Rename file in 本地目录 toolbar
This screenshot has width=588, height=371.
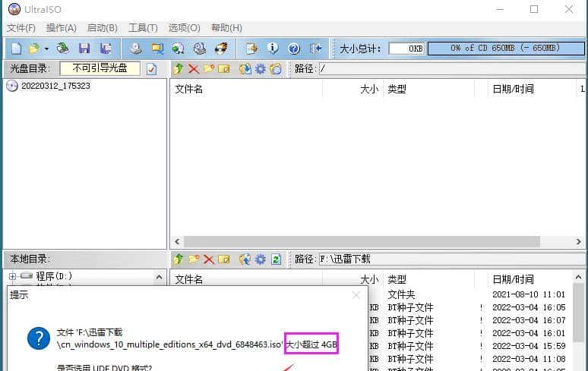point(224,259)
